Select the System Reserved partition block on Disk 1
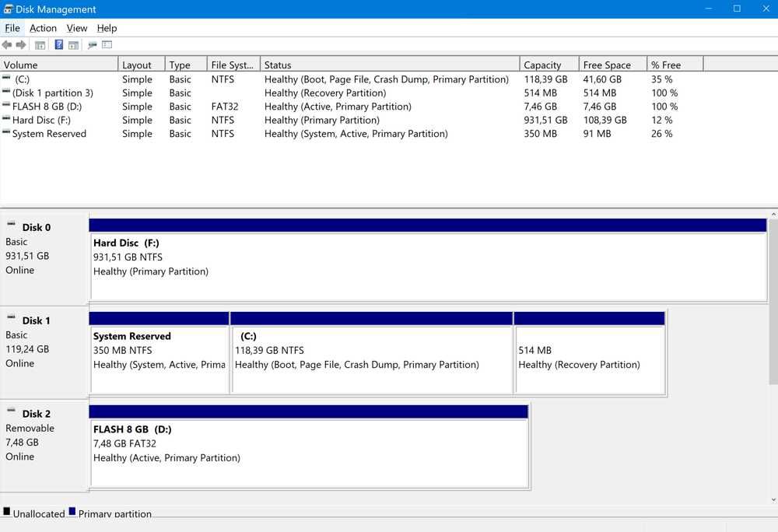Viewport: 778px width, 532px height. 159,353
